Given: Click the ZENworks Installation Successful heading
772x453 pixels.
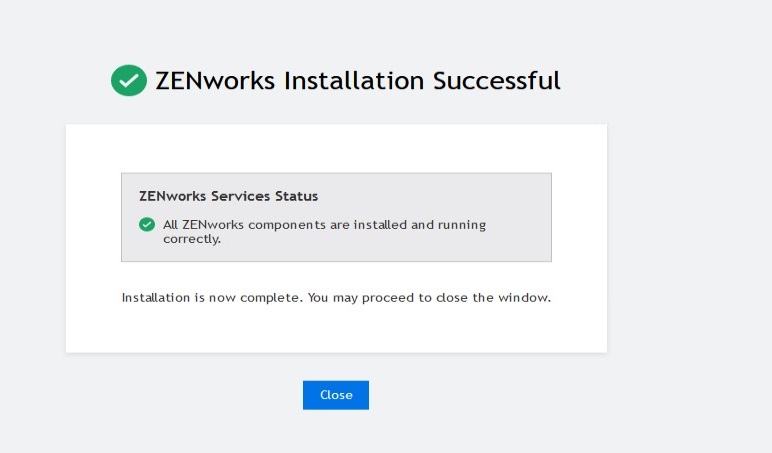Looking at the screenshot, I should (357, 81).
